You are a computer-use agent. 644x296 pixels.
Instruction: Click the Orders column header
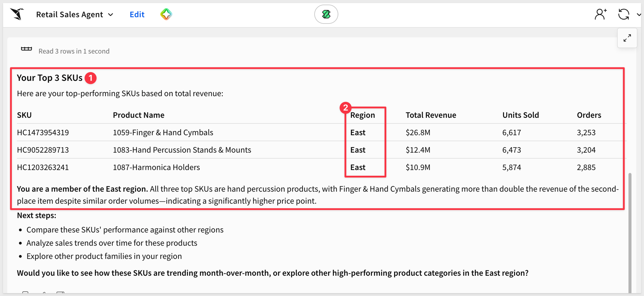coord(589,115)
